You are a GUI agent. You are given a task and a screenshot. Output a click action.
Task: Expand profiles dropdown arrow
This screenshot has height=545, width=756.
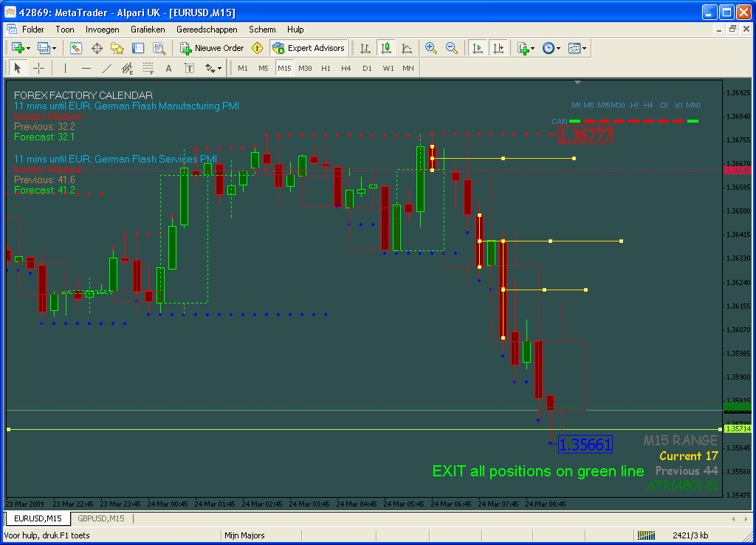pos(54,48)
